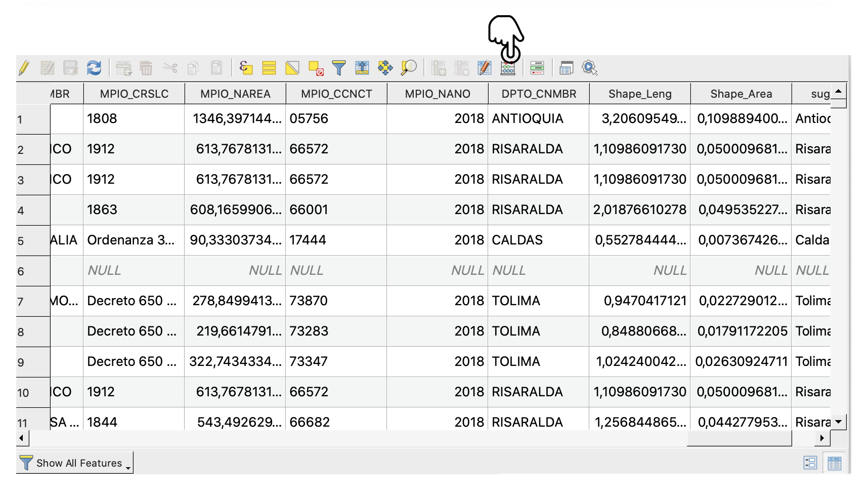Switch to form view

click(x=810, y=463)
